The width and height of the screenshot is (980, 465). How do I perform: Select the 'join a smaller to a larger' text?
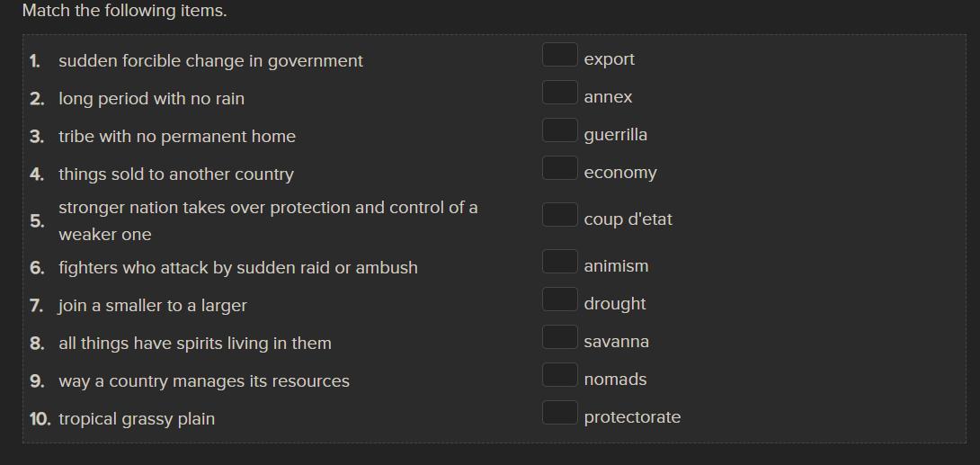pos(153,306)
